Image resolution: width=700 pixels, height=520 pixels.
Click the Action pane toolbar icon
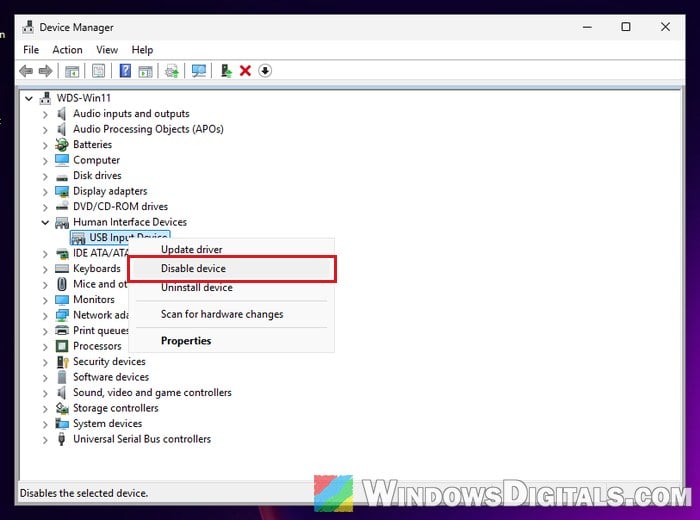[145, 71]
